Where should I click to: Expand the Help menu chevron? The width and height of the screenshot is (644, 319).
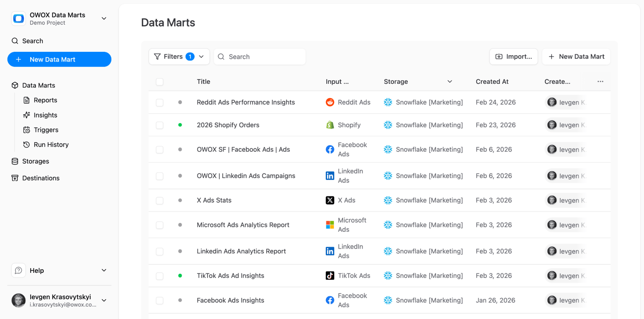[104, 270]
